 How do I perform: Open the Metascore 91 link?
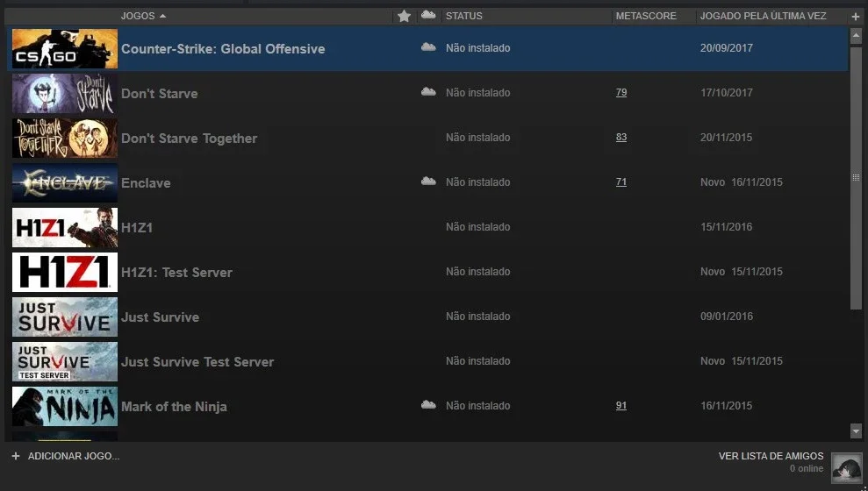pyautogui.click(x=621, y=405)
